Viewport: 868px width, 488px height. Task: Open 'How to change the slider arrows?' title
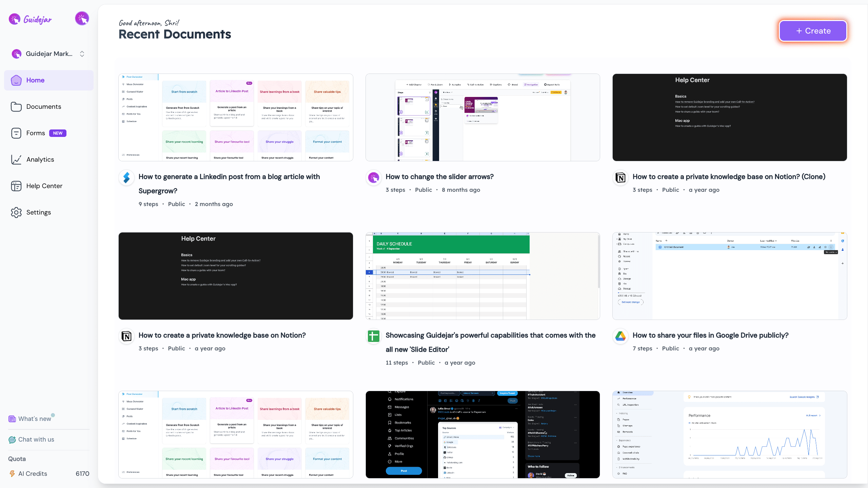point(439,177)
